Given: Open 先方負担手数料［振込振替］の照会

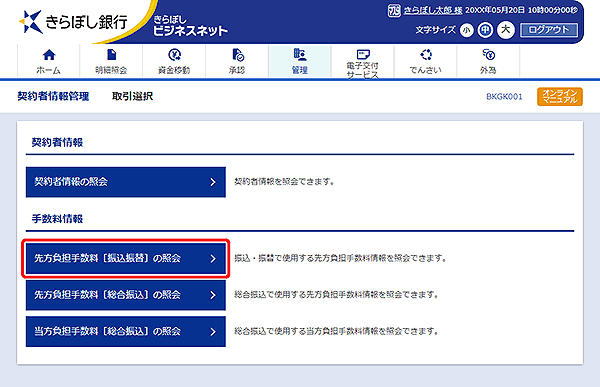Looking at the screenshot, I should point(126,259).
